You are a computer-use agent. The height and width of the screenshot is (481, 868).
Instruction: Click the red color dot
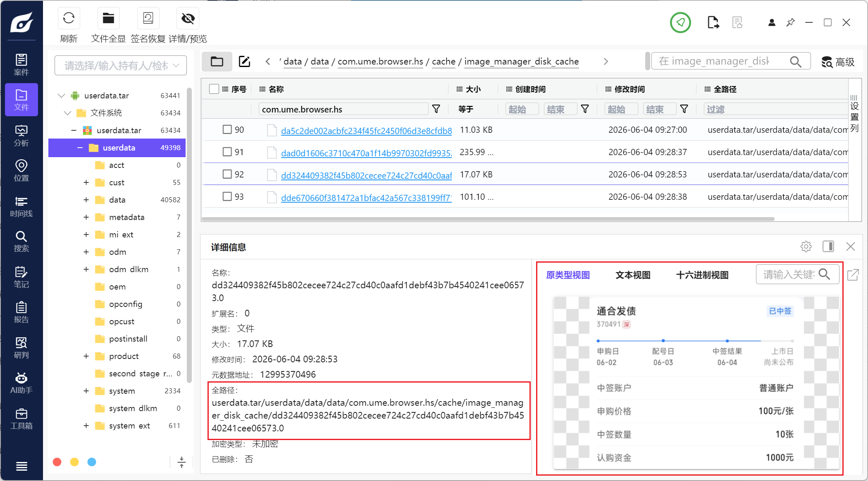click(x=57, y=462)
